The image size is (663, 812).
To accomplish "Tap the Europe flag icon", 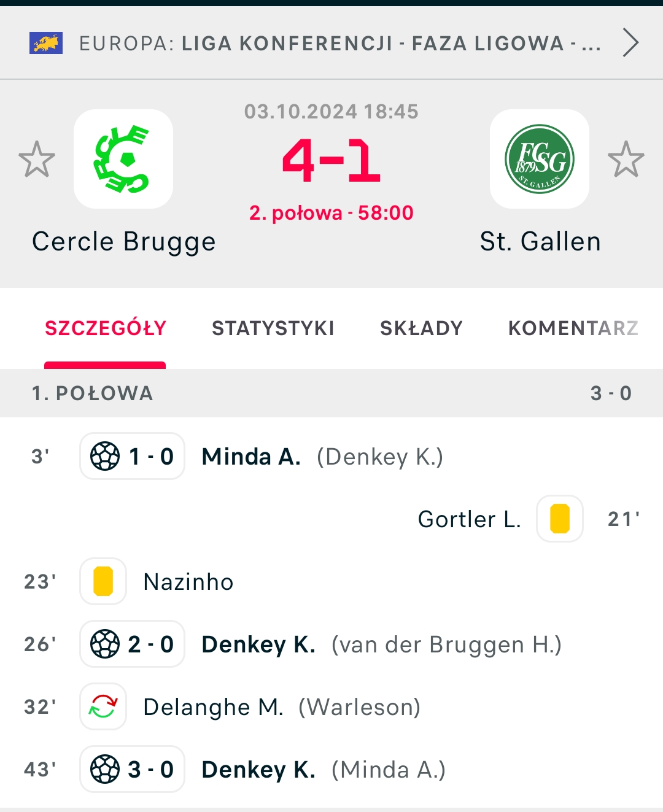I will pyautogui.click(x=46, y=44).
